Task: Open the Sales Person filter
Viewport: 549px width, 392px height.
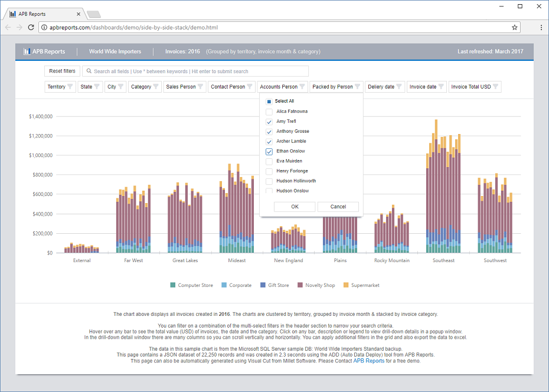Action: (x=185, y=87)
